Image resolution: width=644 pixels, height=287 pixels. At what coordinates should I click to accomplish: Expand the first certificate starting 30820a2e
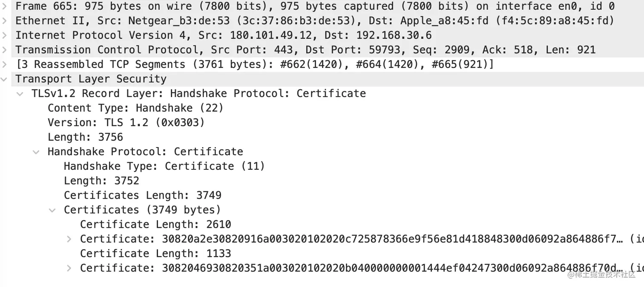(69, 239)
